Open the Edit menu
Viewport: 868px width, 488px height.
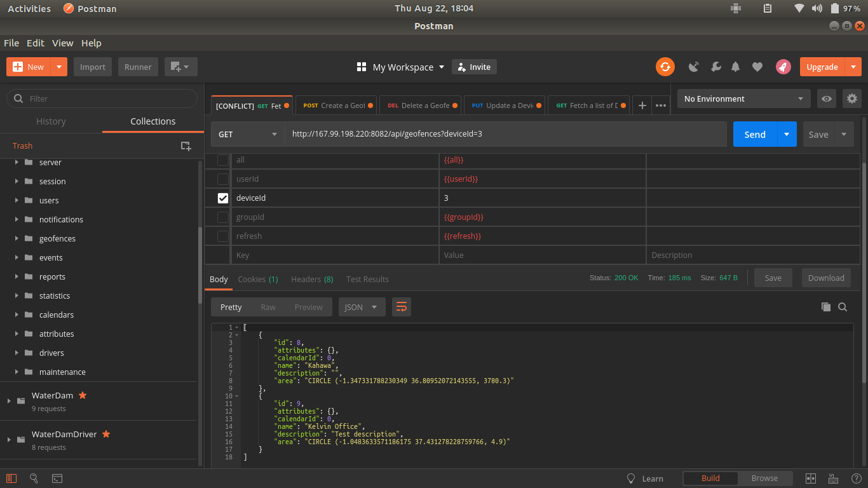click(x=36, y=43)
